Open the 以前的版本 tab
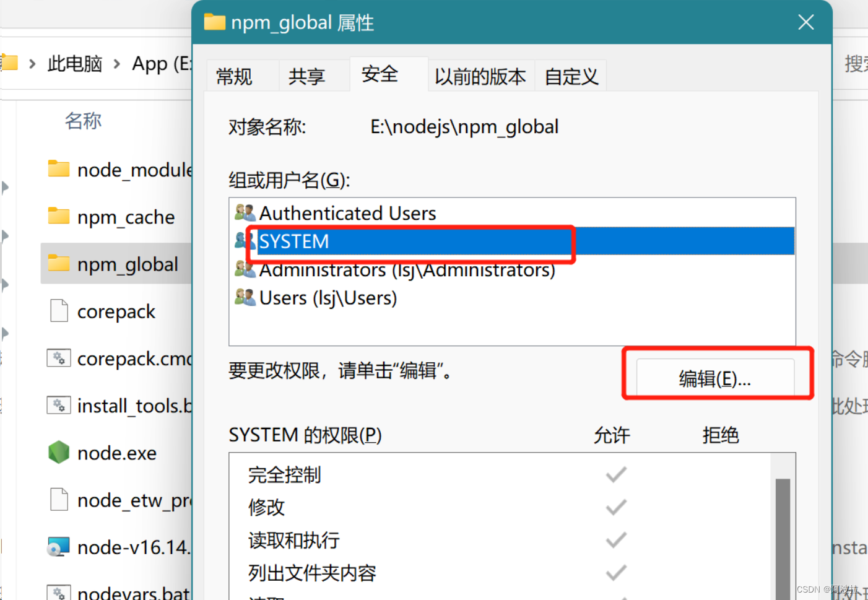The image size is (868, 600). click(481, 75)
